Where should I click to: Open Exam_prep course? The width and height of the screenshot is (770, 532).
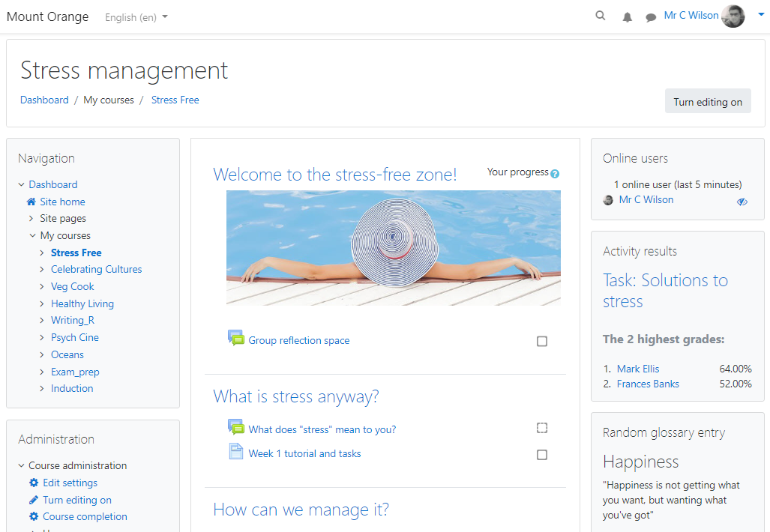tap(75, 372)
